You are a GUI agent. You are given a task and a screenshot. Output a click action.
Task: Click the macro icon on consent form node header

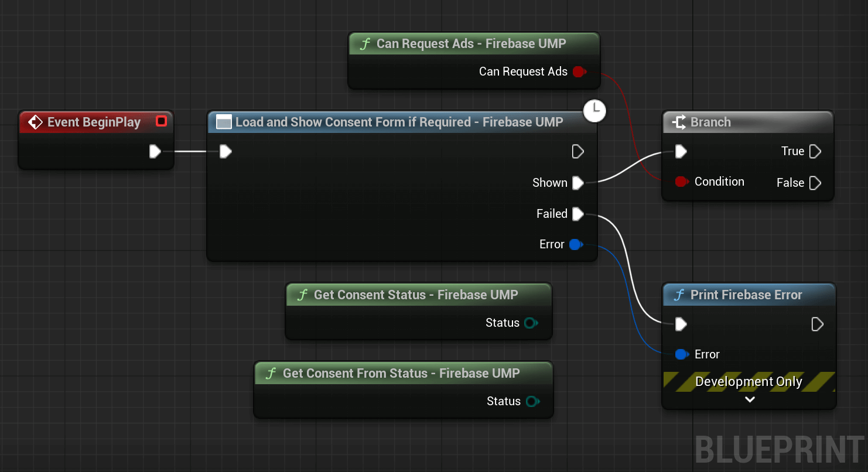click(223, 122)
